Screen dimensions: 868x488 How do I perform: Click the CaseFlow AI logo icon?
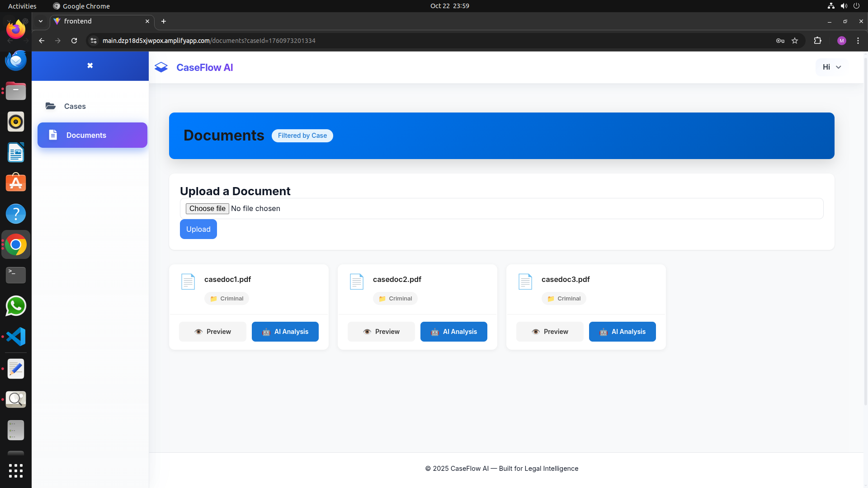(x=161, y=67)
